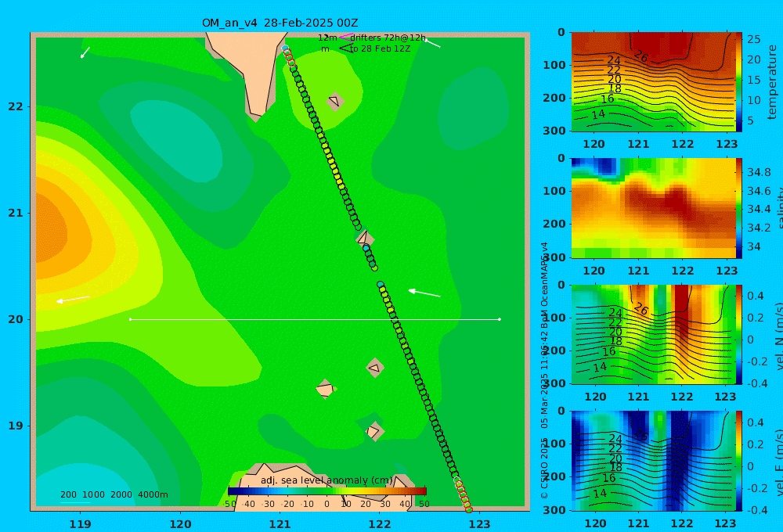Click the east endpoint of white section line
Screen dimensions: 783x532
(x=500, y=319)
